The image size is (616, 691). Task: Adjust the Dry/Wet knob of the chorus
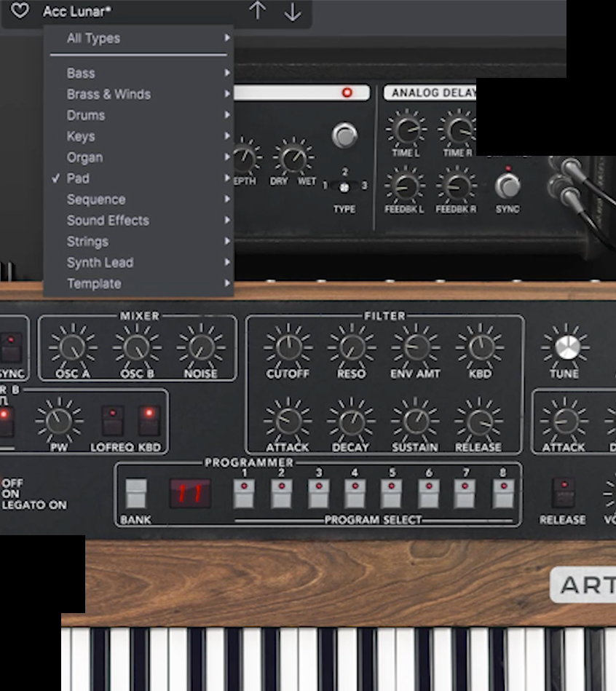click(x=293, y=159)
